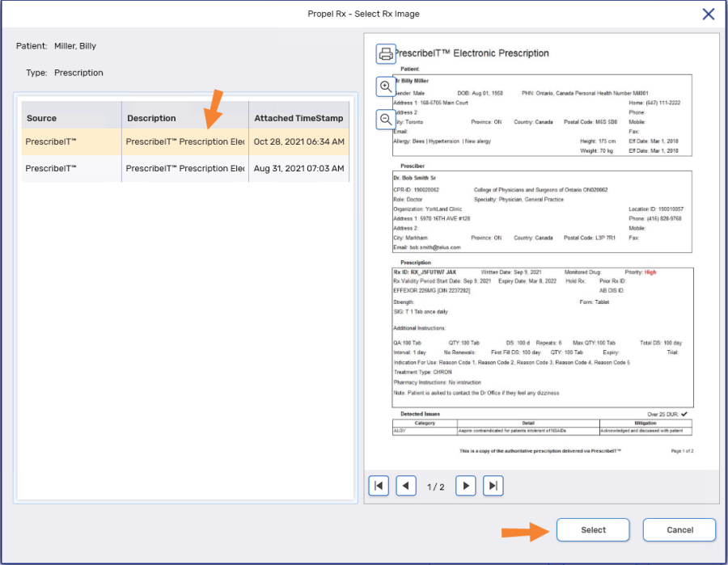
Task: Zoom in on the prescription preview
Action: point(386,86)
